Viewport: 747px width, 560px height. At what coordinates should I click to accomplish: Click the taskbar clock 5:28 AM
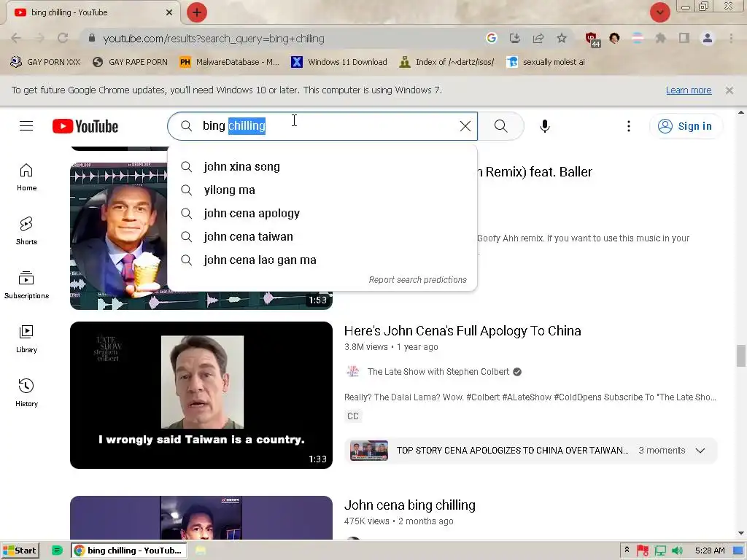coord(709,551)
